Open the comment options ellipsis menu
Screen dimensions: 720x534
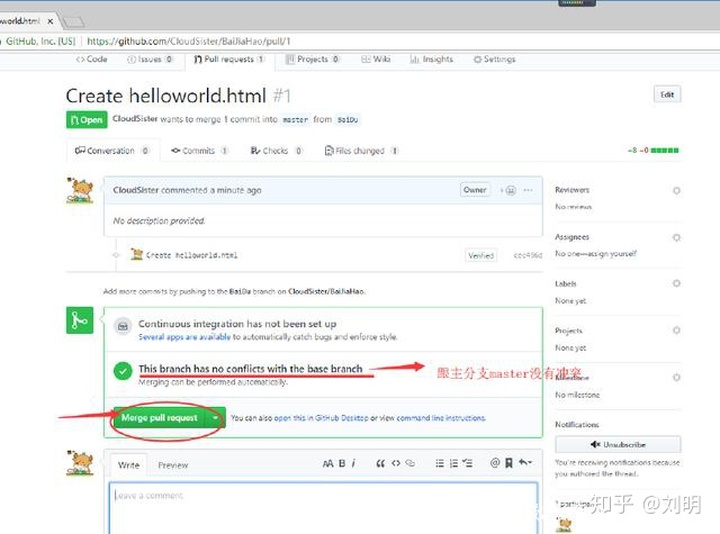point(528,190)
